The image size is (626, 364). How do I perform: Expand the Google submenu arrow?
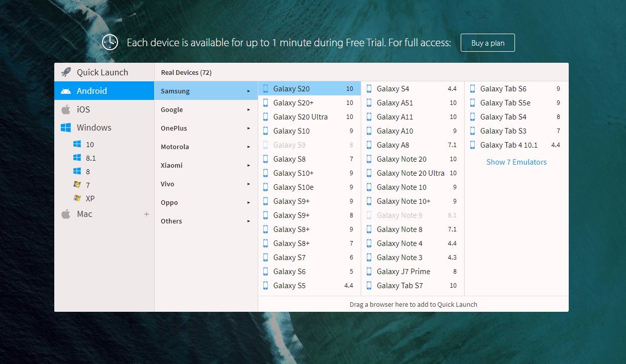249,109
